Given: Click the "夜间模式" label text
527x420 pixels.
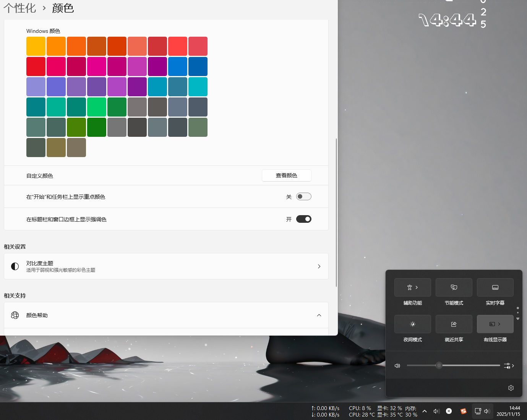Looking at the screenshot, I should [x=412, y=339].
